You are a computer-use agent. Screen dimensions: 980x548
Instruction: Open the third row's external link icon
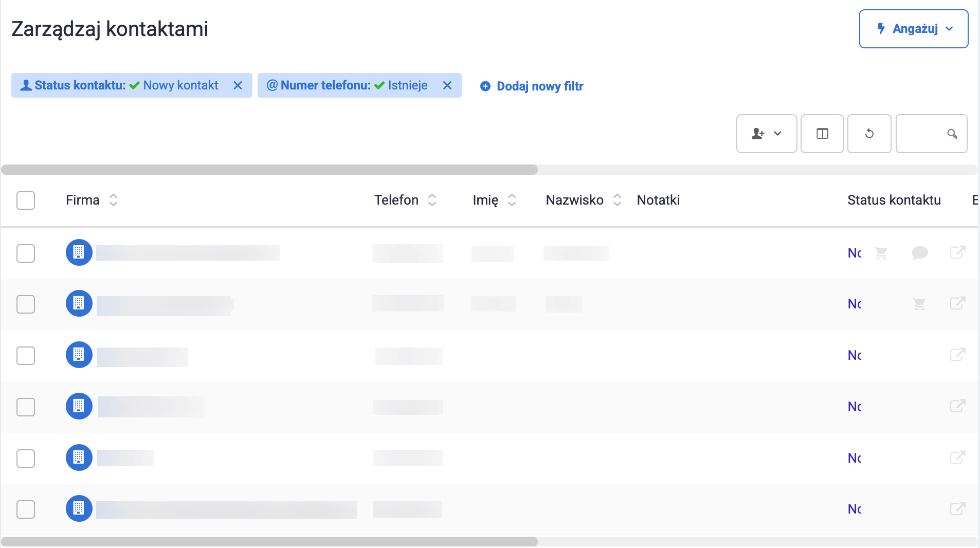(x=957, y=355)
